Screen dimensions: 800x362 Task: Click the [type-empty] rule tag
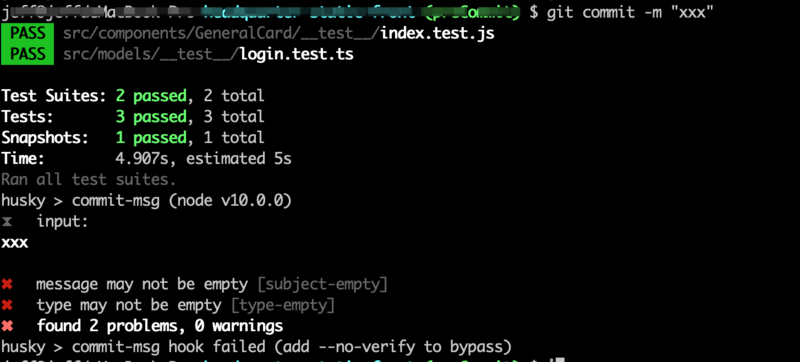[x=283, y=305]
